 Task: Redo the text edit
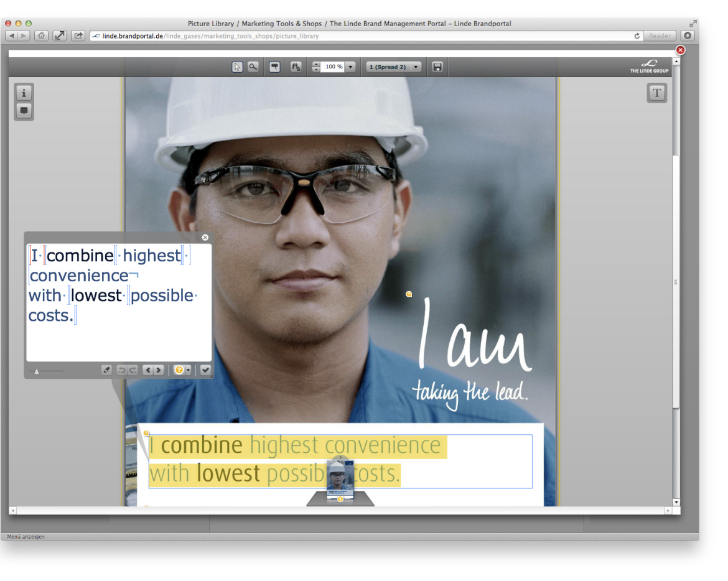(x=133, y=370)
